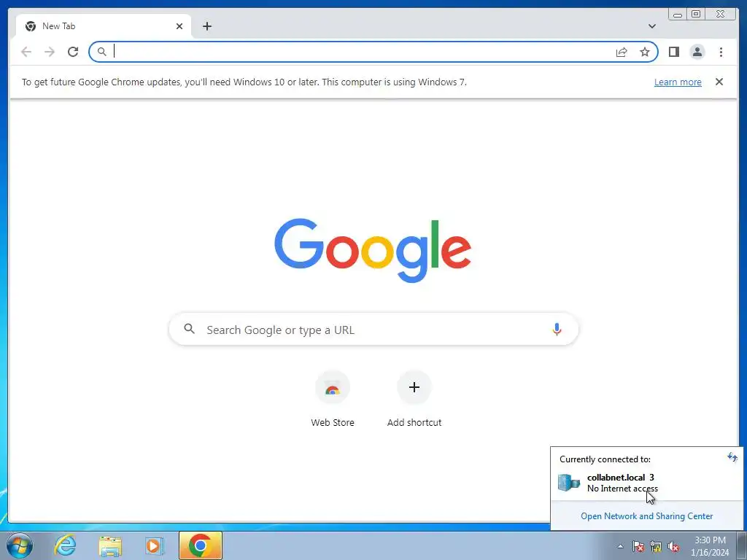Click the Chrome taskbar button

pyautogui.click(x=201, y=545)
